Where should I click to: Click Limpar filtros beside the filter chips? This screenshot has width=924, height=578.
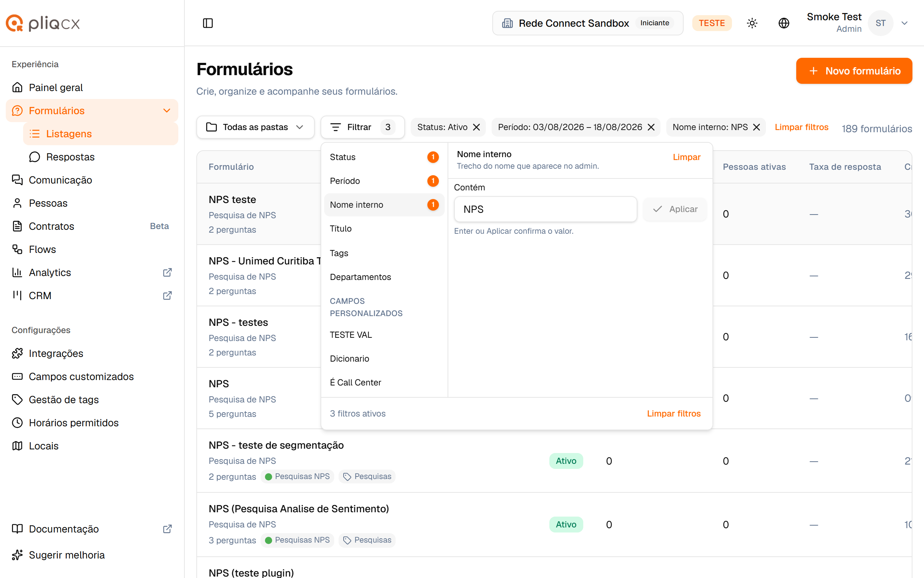click(x=801, y=127)
